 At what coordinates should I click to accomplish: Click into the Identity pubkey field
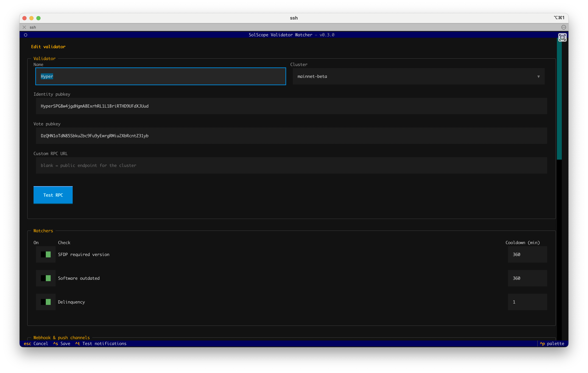click(291, 106)
